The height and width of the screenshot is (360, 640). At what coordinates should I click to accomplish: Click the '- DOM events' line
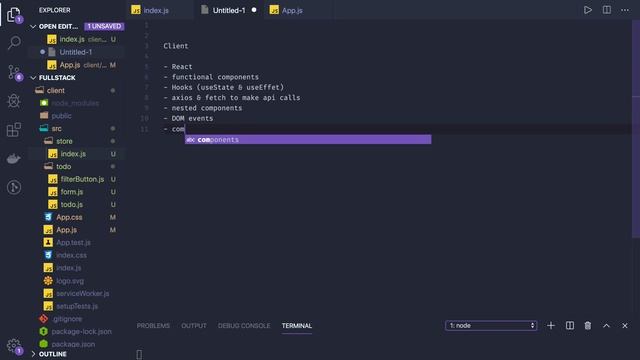coord(188,118)
